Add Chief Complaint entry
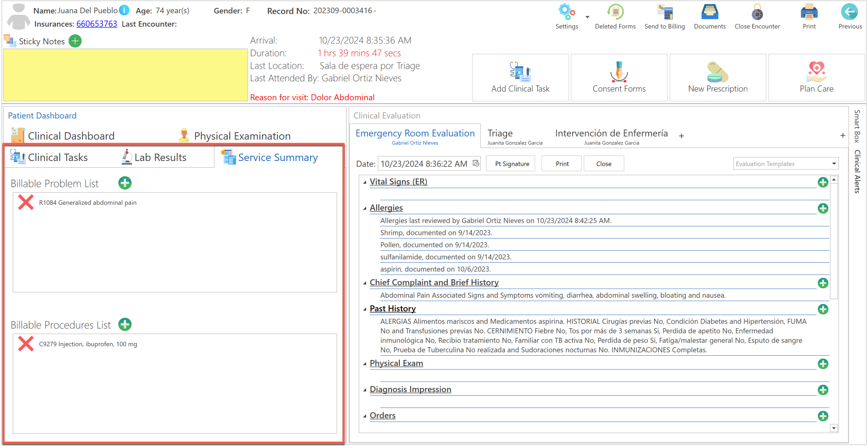 tap(823, 283)
